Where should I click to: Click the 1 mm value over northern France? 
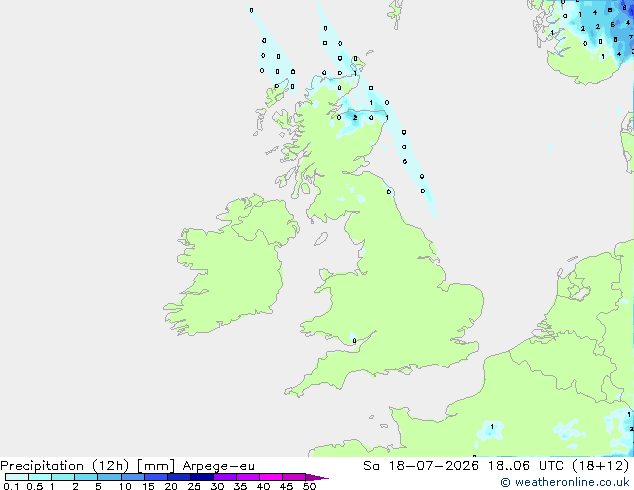click(492, 427)
